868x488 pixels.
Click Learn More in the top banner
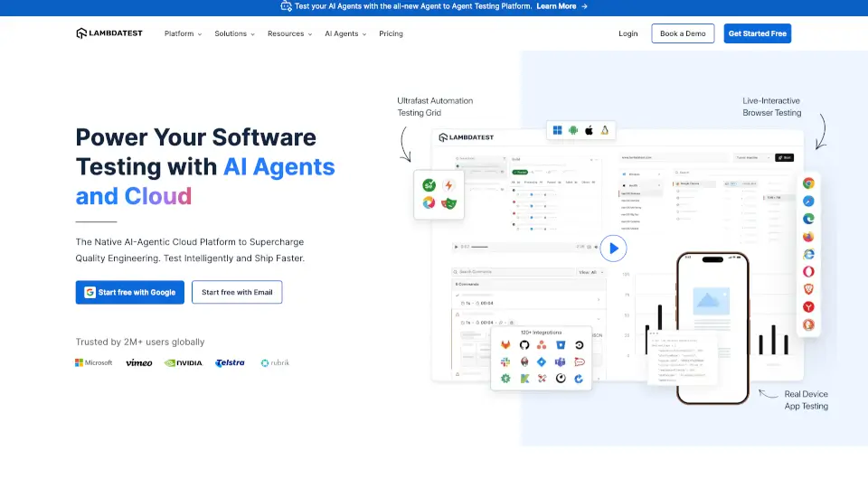pos(561,6)
